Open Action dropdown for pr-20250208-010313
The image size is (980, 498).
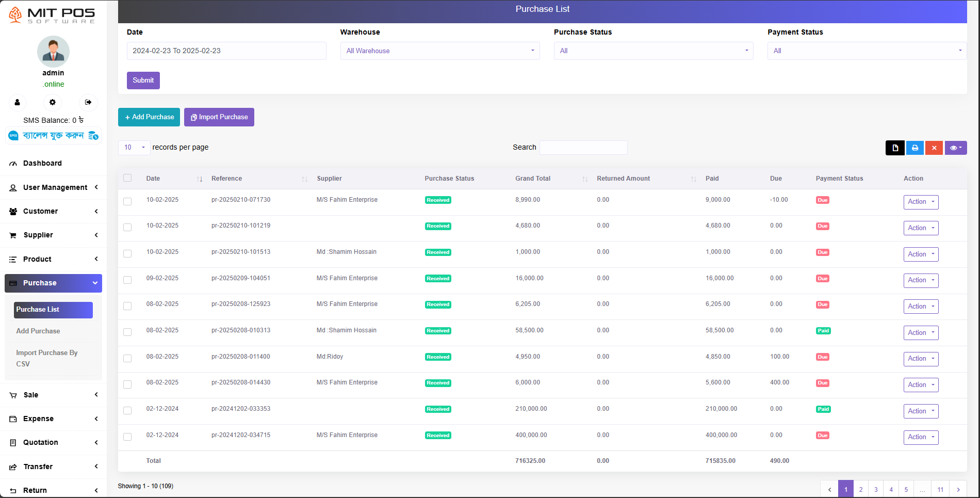920,333
